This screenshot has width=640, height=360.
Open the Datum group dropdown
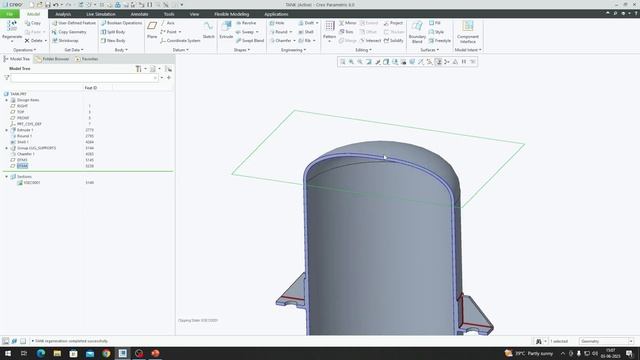180,50
